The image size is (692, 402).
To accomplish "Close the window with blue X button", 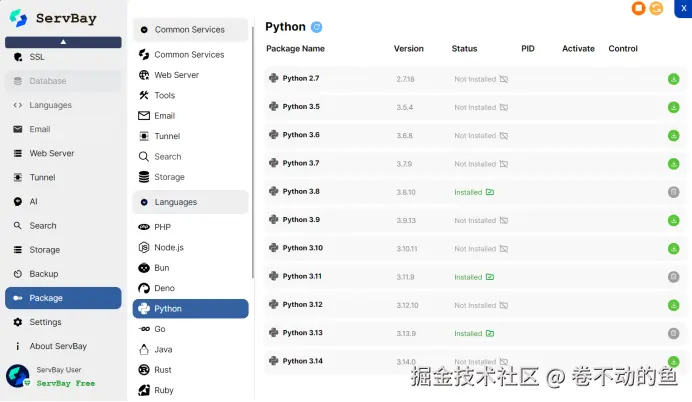I will pyautogui.click(x=684, y=8).
